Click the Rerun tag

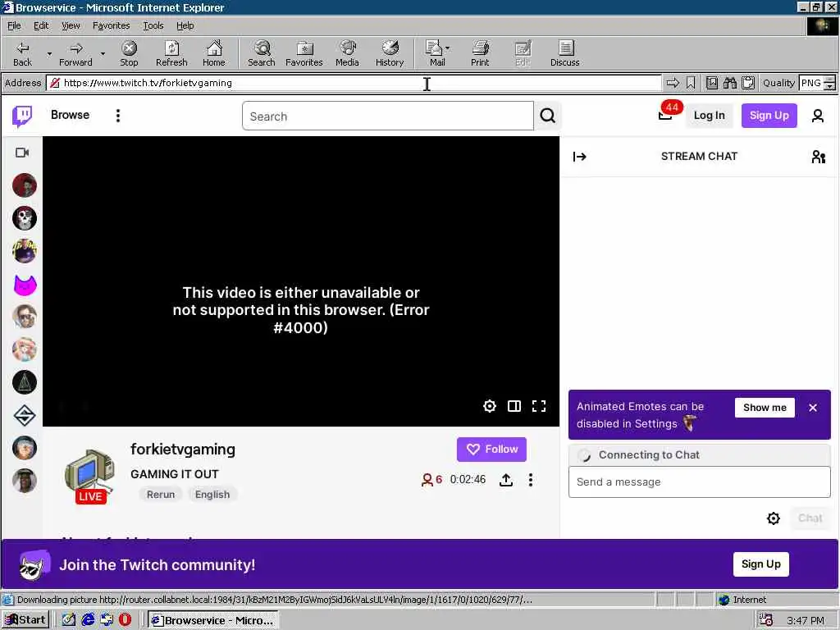[161, 495]
